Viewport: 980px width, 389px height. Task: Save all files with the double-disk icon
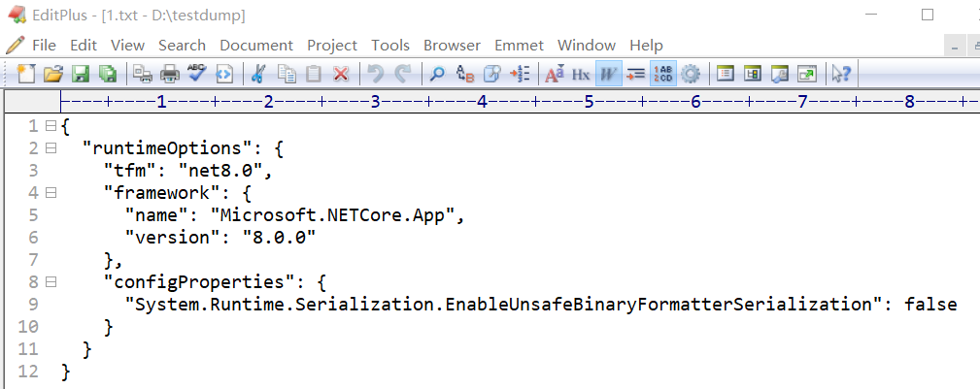coord(109,75)
